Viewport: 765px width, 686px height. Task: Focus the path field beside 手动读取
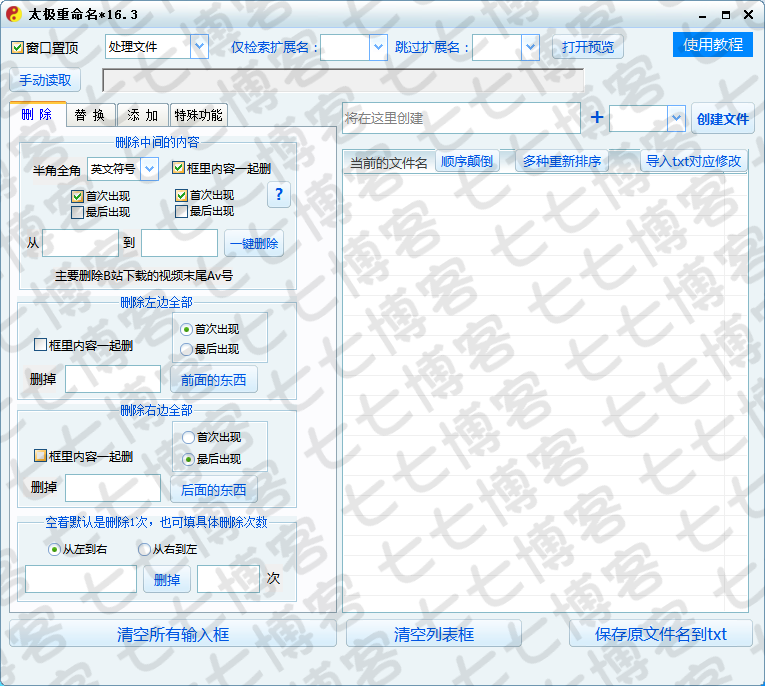point(343,80)
